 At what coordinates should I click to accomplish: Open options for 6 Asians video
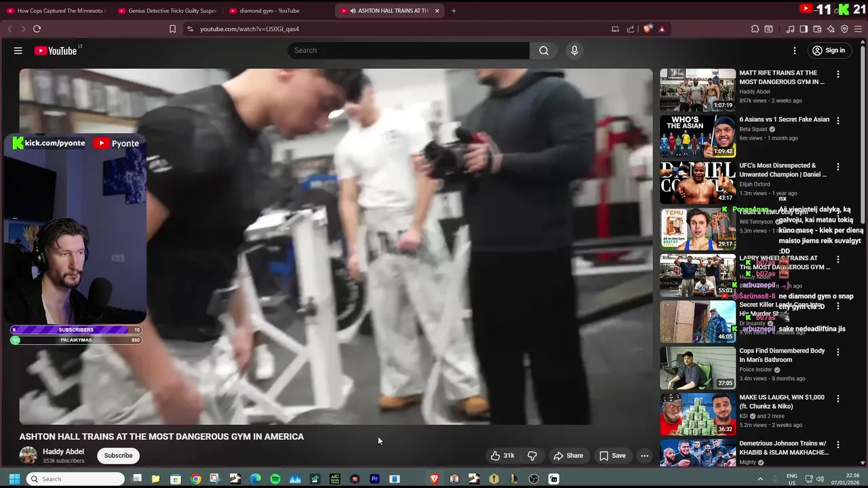[x=838, y=121]
